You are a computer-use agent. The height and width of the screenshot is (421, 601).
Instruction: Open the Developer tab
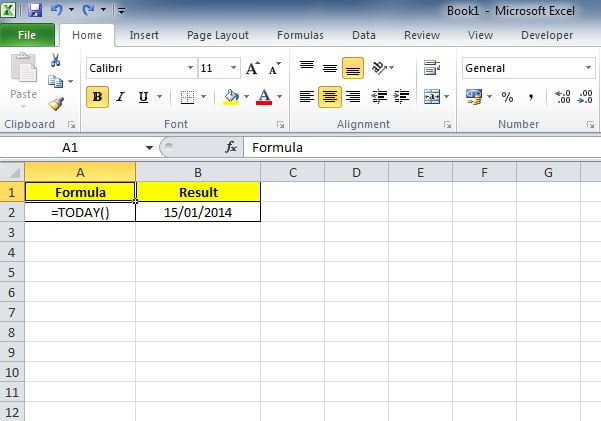coord(547,35)
